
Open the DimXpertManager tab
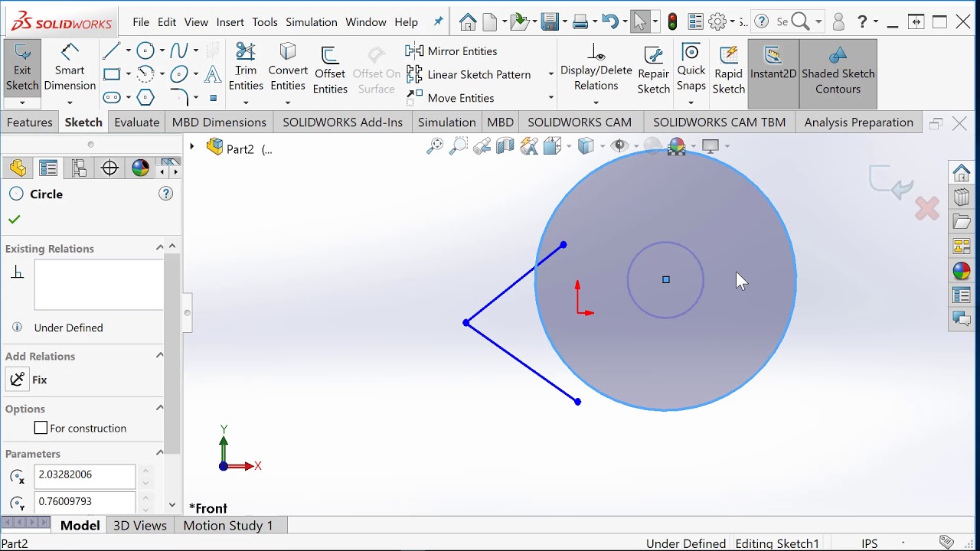point(109,168)
